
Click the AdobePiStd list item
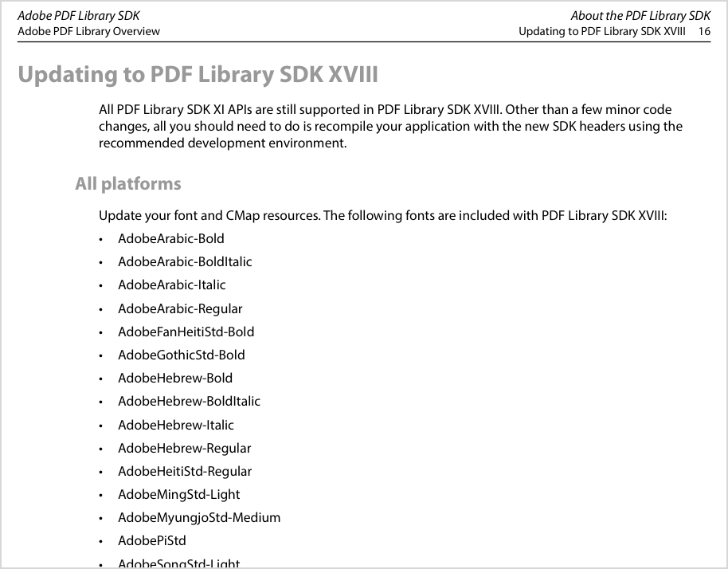point(152,541)
